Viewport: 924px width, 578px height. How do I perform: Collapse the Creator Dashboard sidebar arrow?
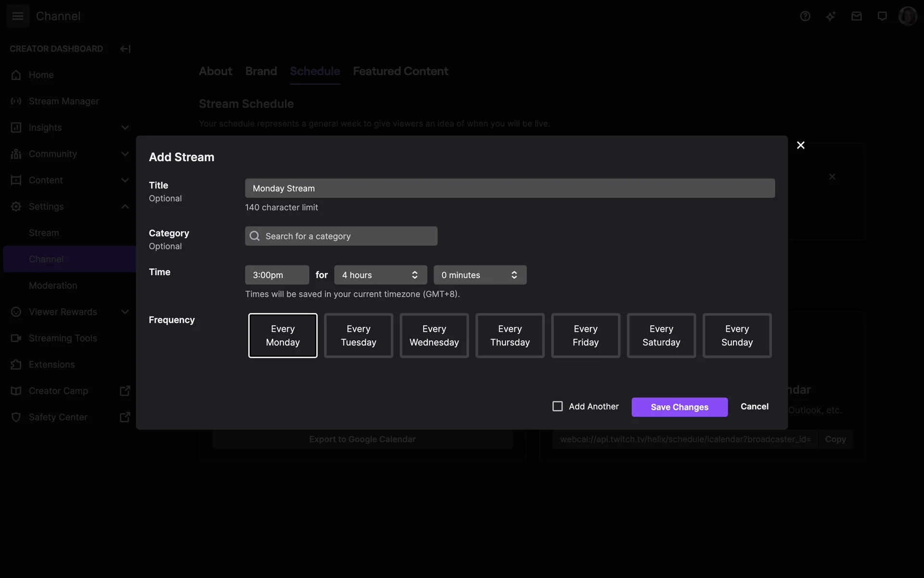point(125,49)
